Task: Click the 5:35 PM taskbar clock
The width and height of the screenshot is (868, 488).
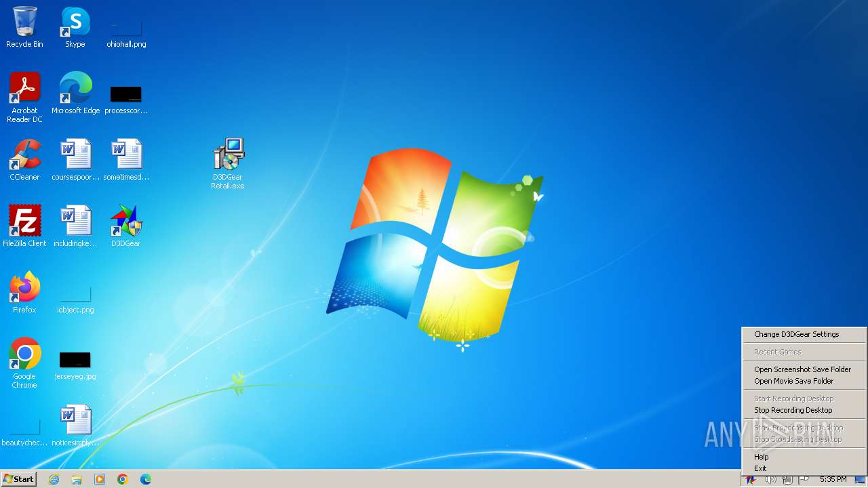Action: tap(833, 479)
